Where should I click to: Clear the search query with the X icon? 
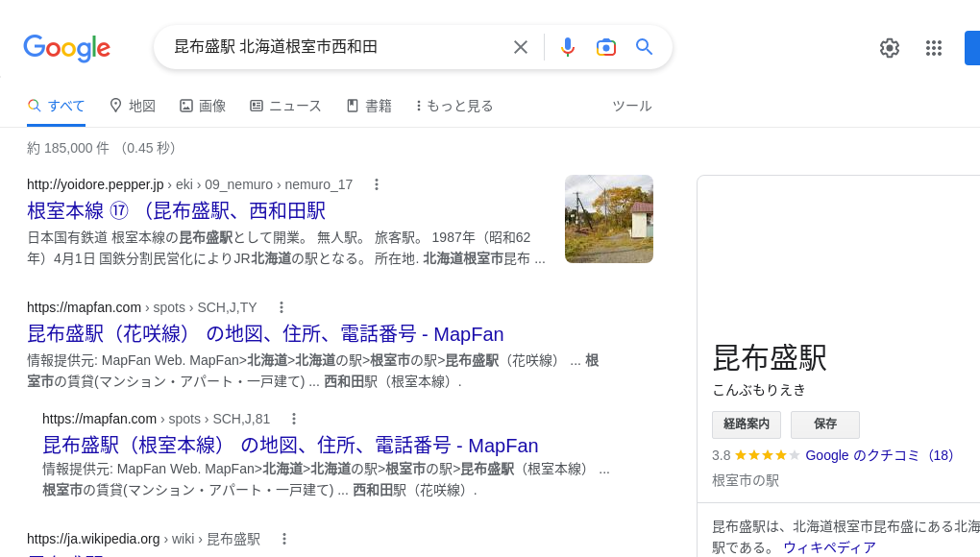click(x=520, y=47)
